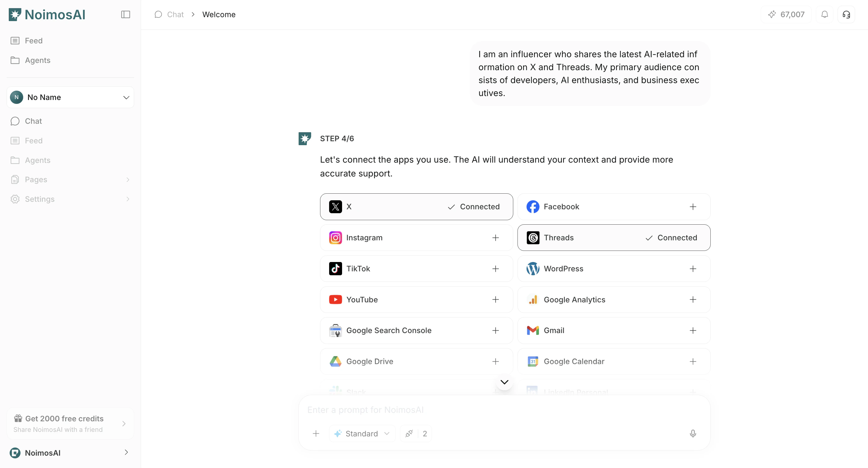Focus the NoimosAI prompt input field
This screenshot has width=868, height=468.
tap(505, 410)
